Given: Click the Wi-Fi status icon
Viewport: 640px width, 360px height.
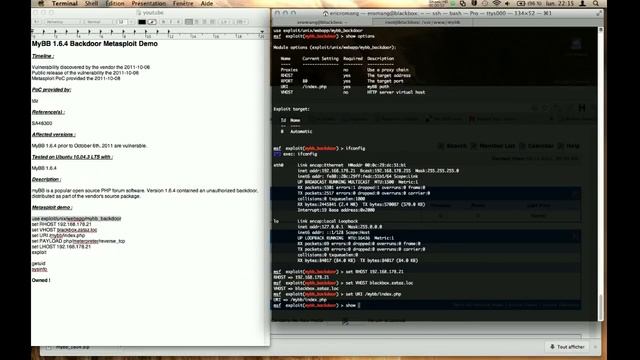Looking at the screenshot, I should pyautogui.click(x=496, y=3).
